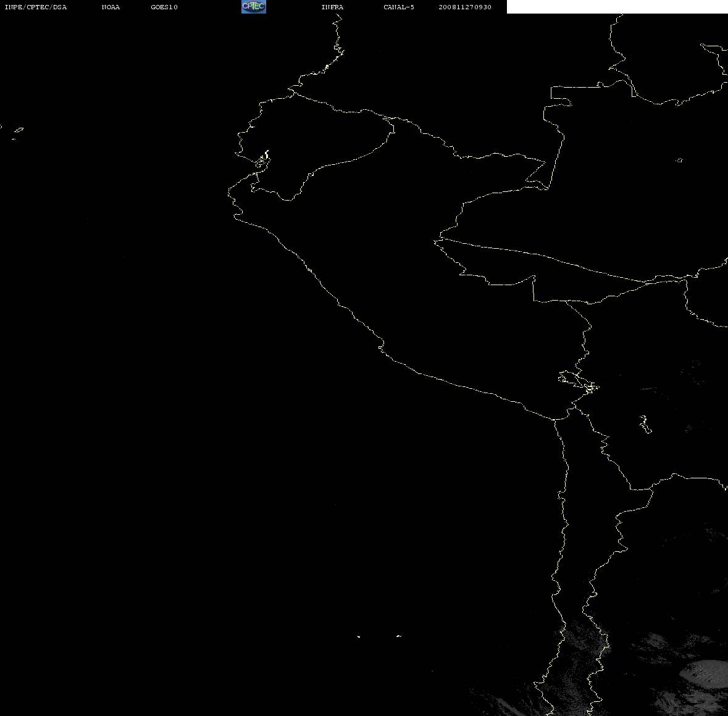
Task: Click the tiny outlined dot in Brazil
Action: coord(679,160)
